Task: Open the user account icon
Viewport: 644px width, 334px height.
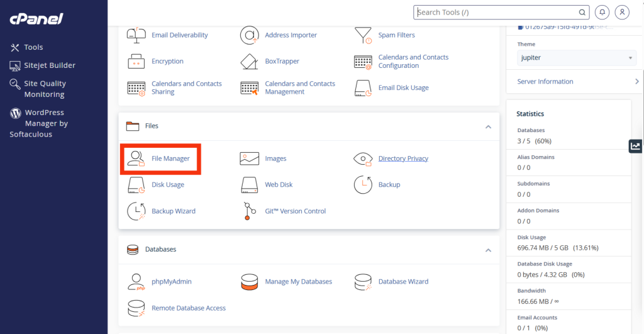Action: coord(622,12)
